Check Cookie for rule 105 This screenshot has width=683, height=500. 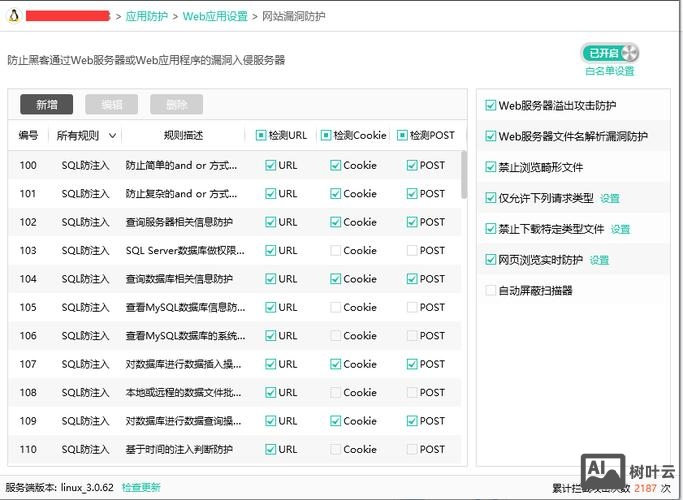[335, 307]
